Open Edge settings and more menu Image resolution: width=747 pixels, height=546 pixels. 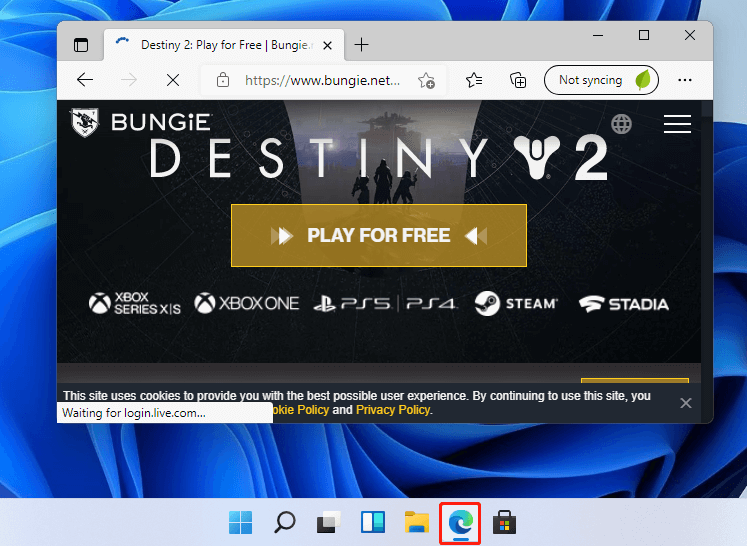[685, 80]
